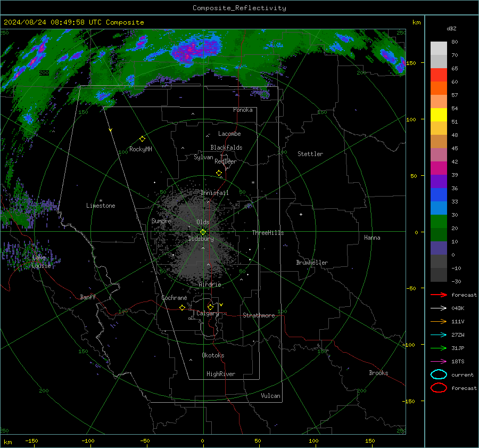Image resolution: width=479 pixels, height=448 pixels.
Task: Click the Hanna label
Action: pos(372,238)
